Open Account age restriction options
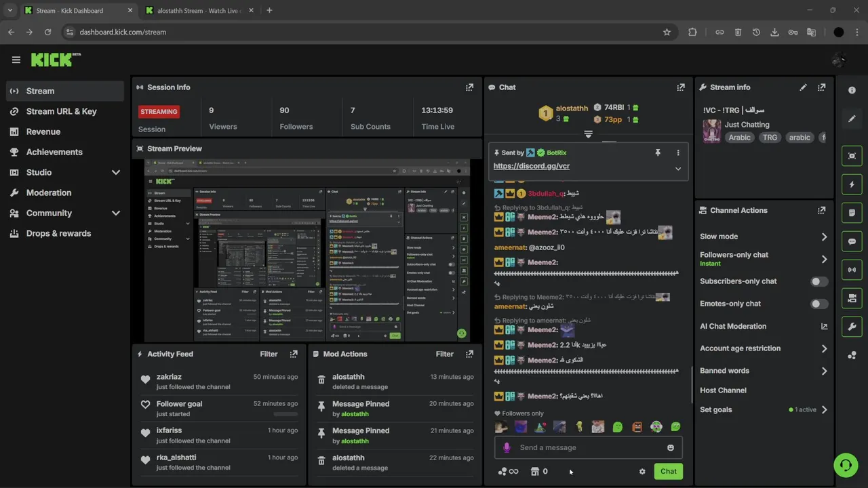Viewport: 868px width, 488px height. (x=764, y=348)
